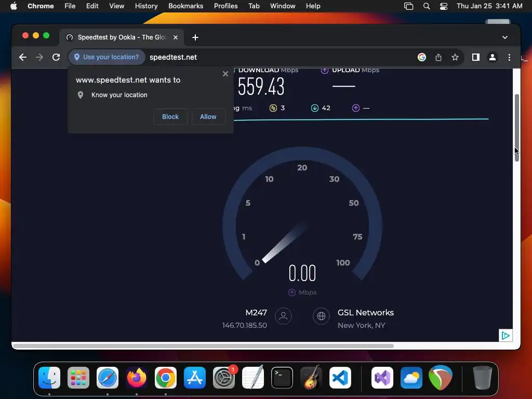Open Spotlight search in the menu bar
This screenshot has width=532, height=399.
[x=427, y=6]
